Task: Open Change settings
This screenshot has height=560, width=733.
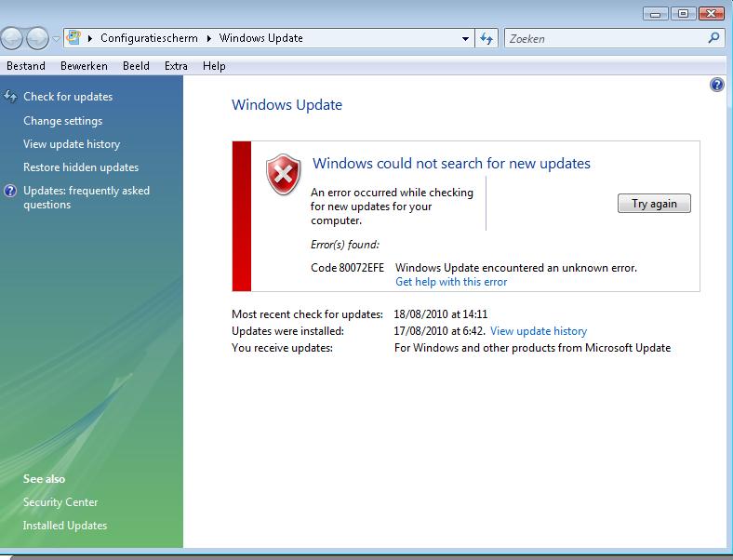Action: point(63,121)
